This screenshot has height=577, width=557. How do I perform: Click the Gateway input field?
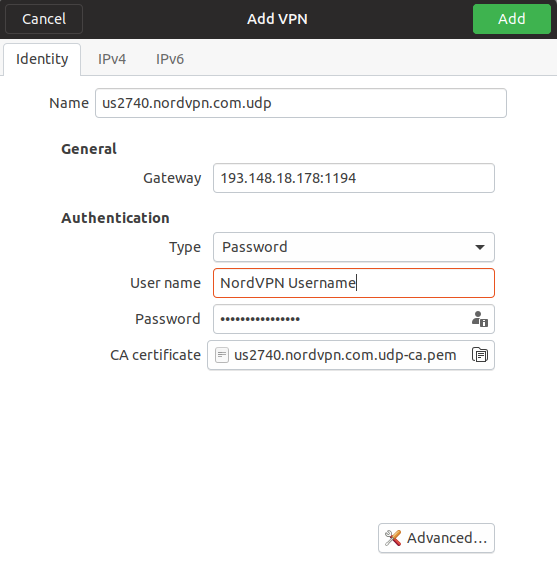coord(354,178)
